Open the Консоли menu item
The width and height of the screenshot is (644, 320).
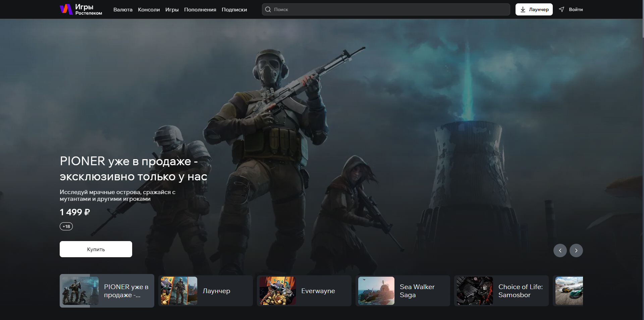coord(149,10)
